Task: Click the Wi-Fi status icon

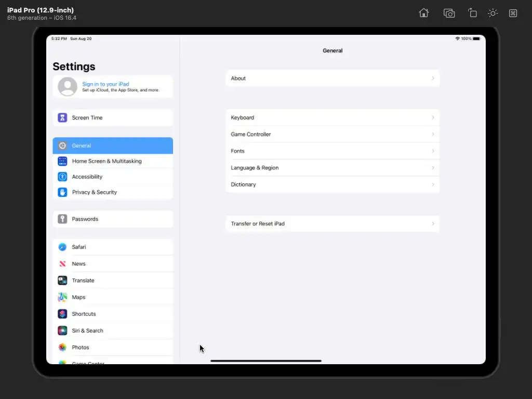Action: point(457,38)
